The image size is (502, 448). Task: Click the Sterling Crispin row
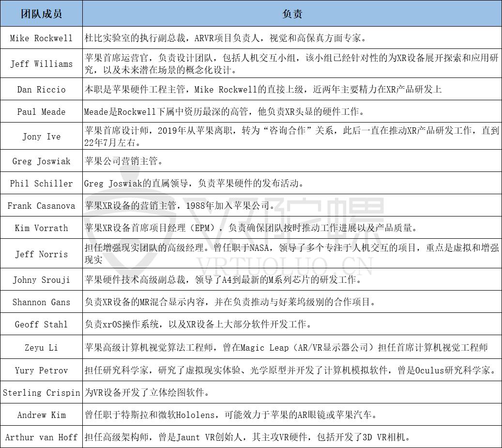coord(41,393)
